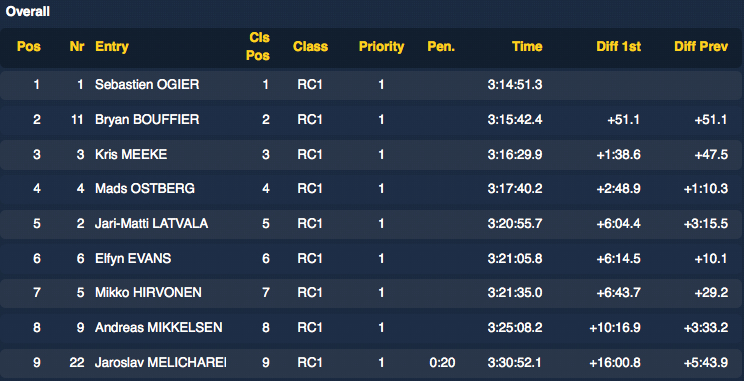Select the Priority column header
The image size is (744, 381).
[x=381, y=46]
